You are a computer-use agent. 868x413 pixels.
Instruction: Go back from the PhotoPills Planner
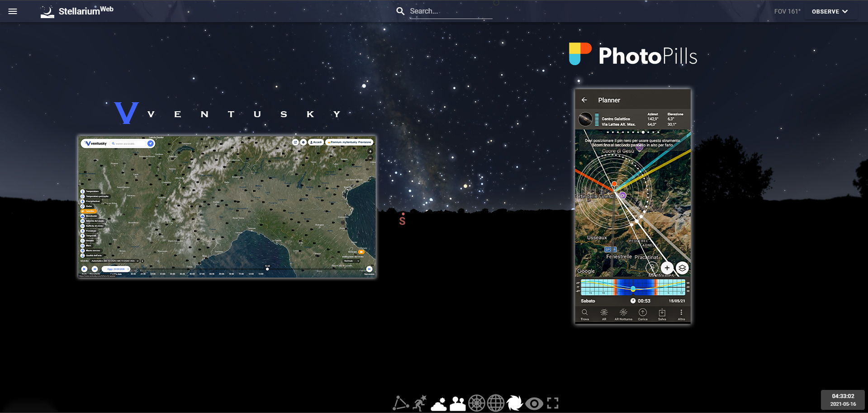point(584,100)
